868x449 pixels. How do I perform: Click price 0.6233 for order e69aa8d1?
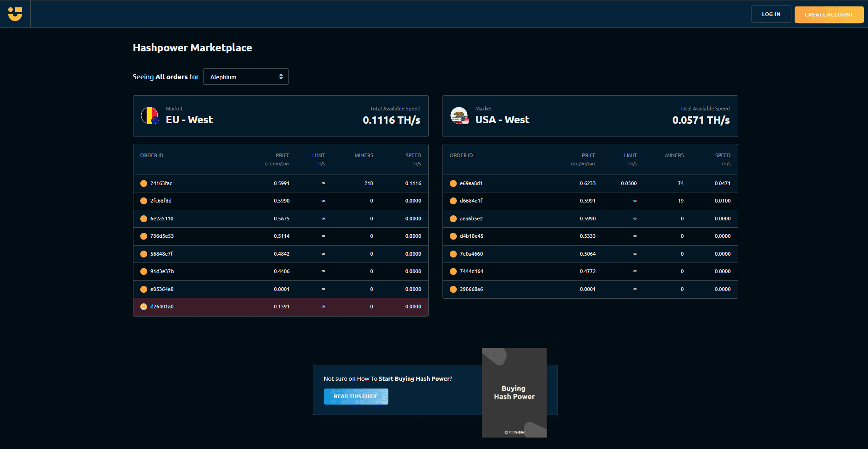click(x=587, y=183)
